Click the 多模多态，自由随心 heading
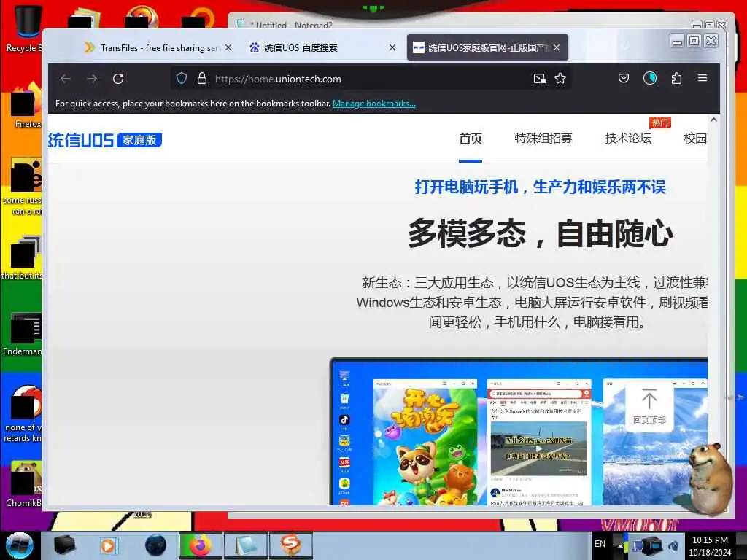Viewport: 747px width, 560px height. click(541, 233)
